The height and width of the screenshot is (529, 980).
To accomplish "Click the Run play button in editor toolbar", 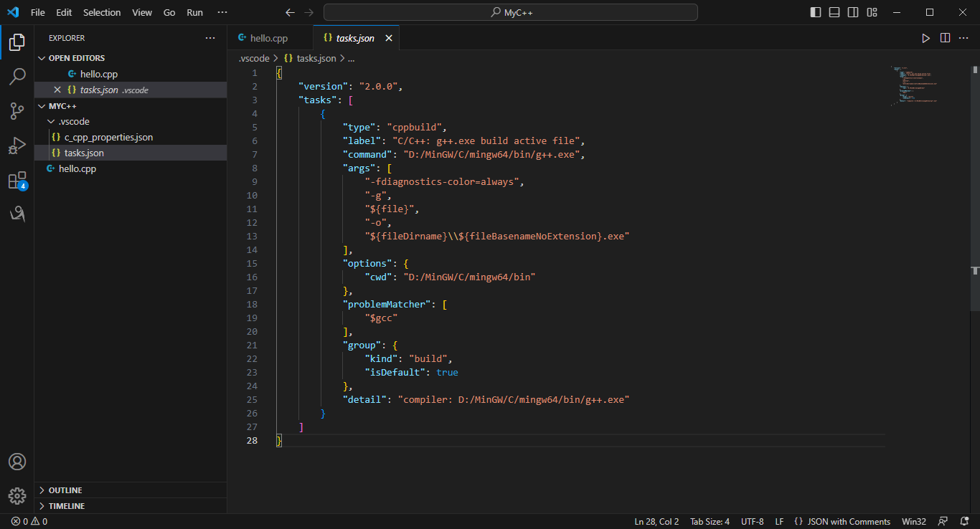I will pos(925,38).
